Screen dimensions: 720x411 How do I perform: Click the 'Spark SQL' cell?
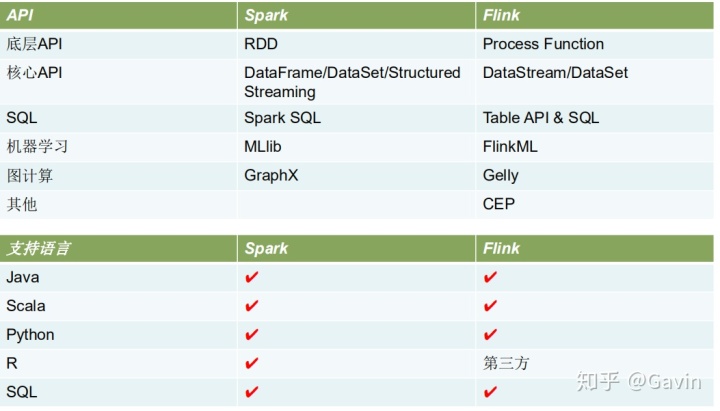click(x=282, y=118)
